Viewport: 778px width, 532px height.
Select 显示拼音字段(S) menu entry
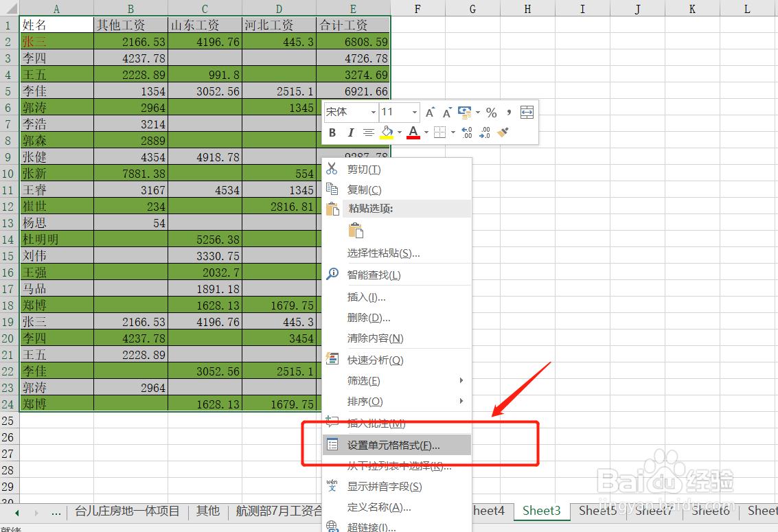point(396,487)
